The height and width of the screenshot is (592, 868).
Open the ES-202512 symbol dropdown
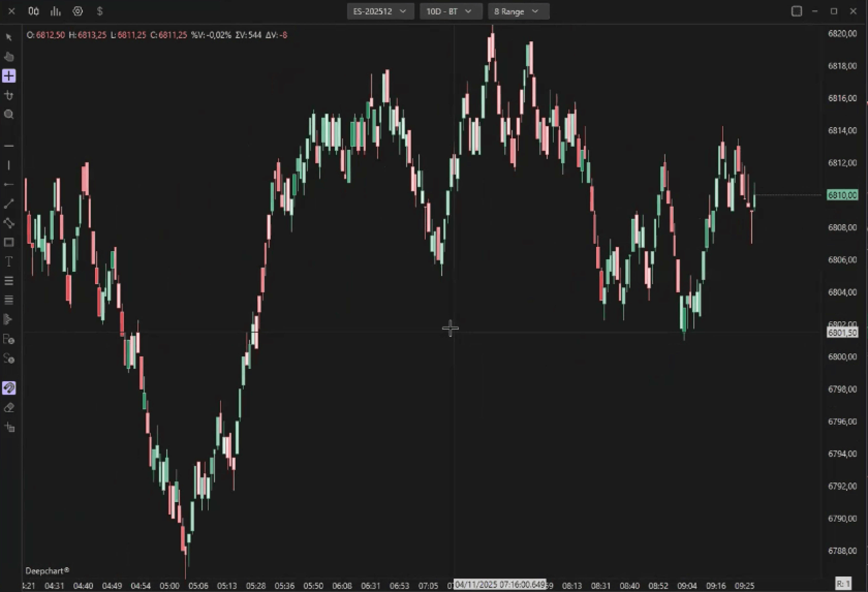[x=380, y=11]
